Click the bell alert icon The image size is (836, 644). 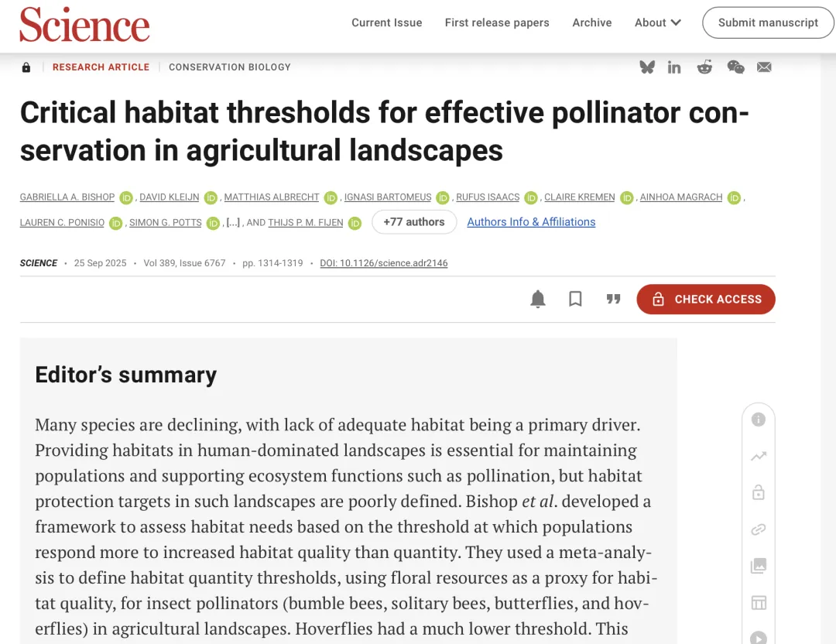538,300
